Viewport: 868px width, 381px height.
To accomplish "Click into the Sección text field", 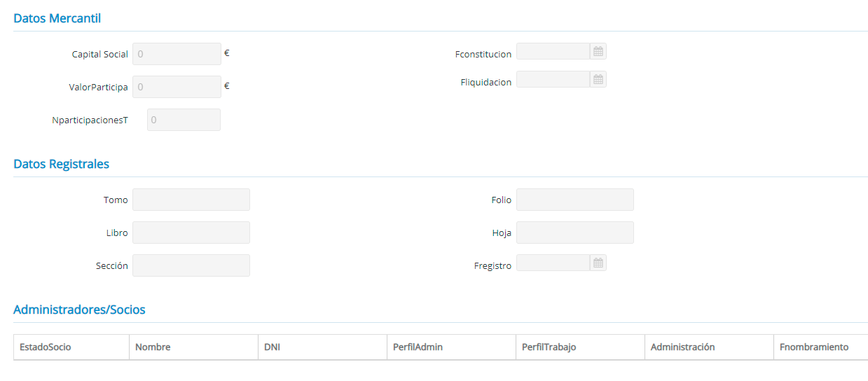I will point(191,265).
